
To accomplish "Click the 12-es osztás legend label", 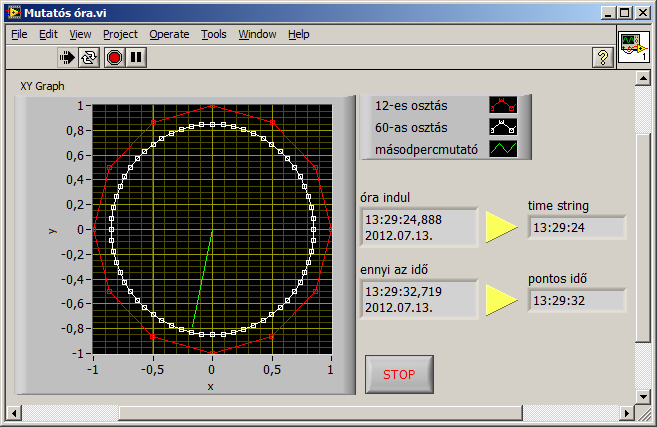I will pyautogui.click(x=411, y=106).
